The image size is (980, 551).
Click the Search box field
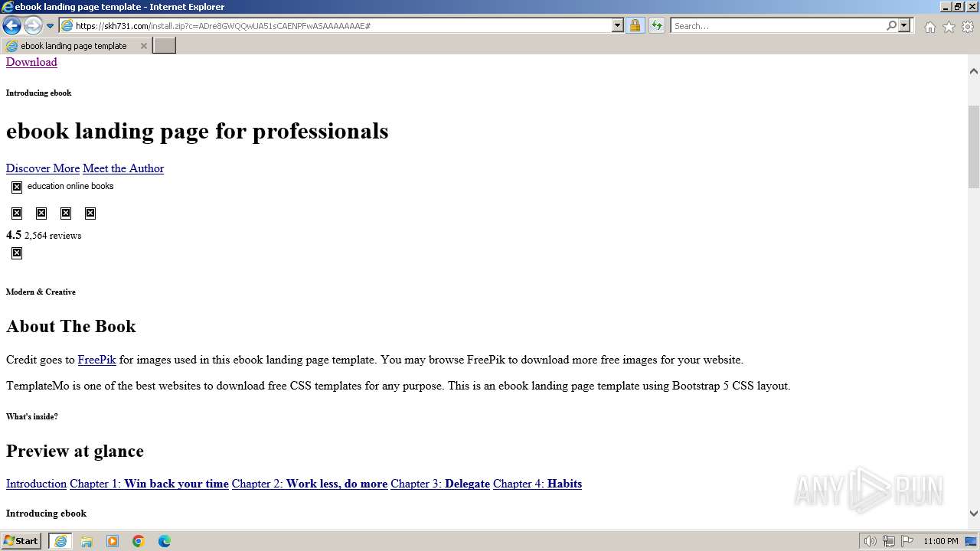point(777,26)
